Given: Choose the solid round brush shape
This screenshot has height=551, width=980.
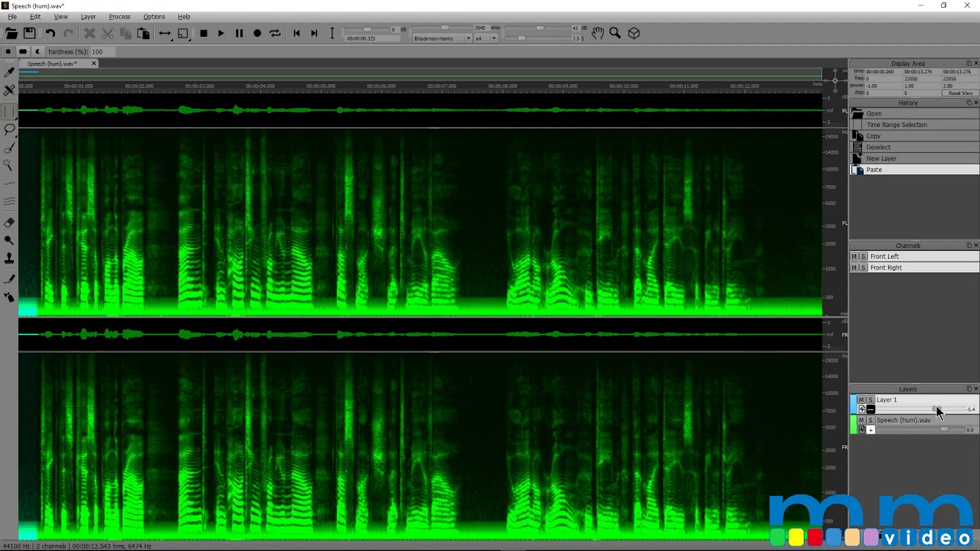Looking at the screenshot, I should (8, 51).
